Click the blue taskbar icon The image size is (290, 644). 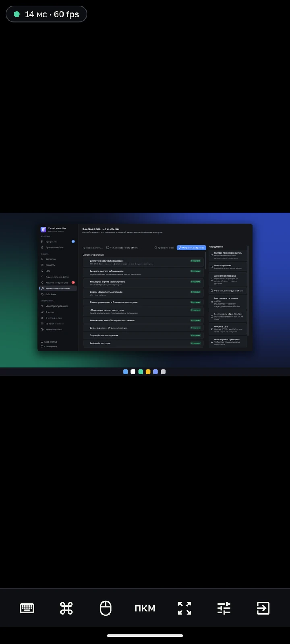point(125,372)
